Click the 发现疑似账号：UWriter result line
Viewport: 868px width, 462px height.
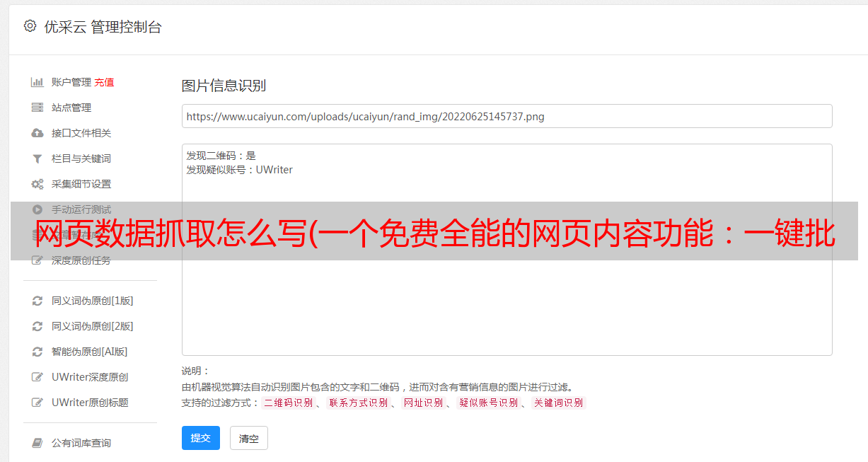pyautogui.click(x=240, y=170)
